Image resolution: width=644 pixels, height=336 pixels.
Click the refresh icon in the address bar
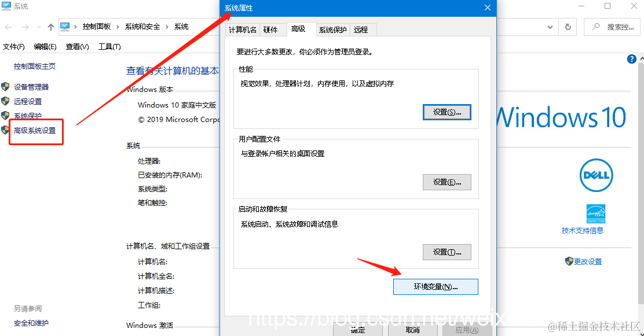(x=568, y=27)
